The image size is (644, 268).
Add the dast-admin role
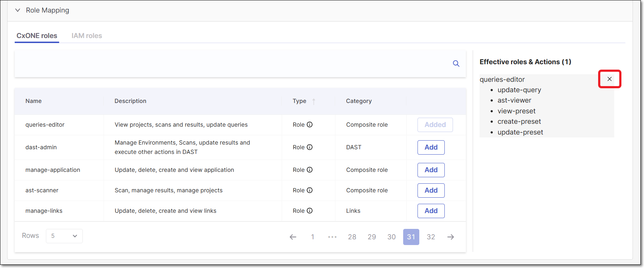(x=431, y=147)
